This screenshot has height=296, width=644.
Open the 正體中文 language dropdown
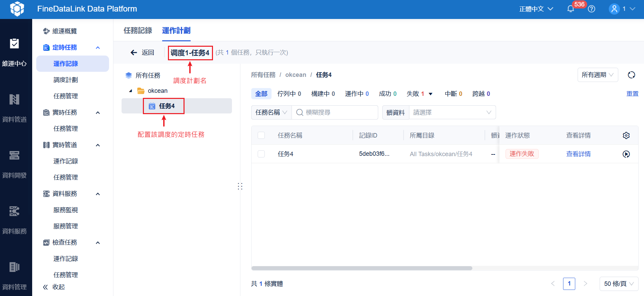coord(536,9)
